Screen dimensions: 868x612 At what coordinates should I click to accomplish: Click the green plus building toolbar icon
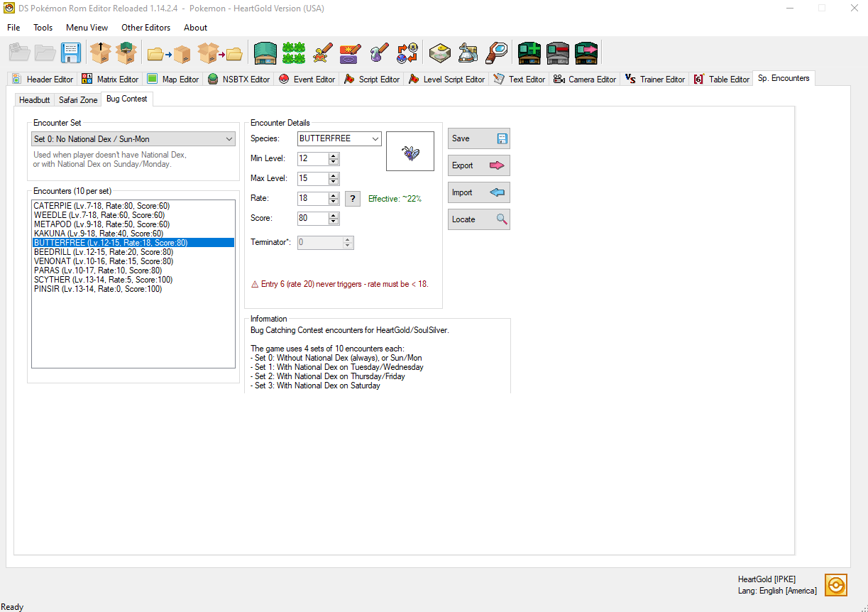tap(529, 53)
